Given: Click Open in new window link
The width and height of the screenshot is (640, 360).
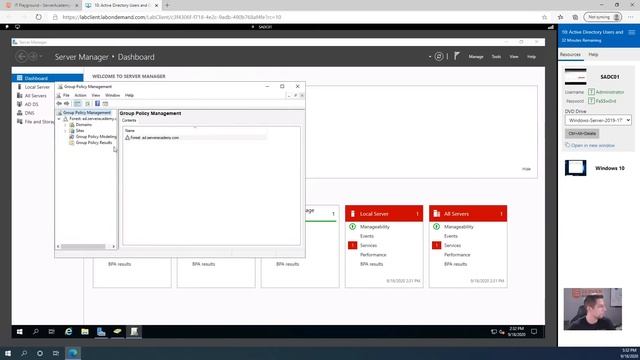Looking at the screenshot, I should coord(593,145).
